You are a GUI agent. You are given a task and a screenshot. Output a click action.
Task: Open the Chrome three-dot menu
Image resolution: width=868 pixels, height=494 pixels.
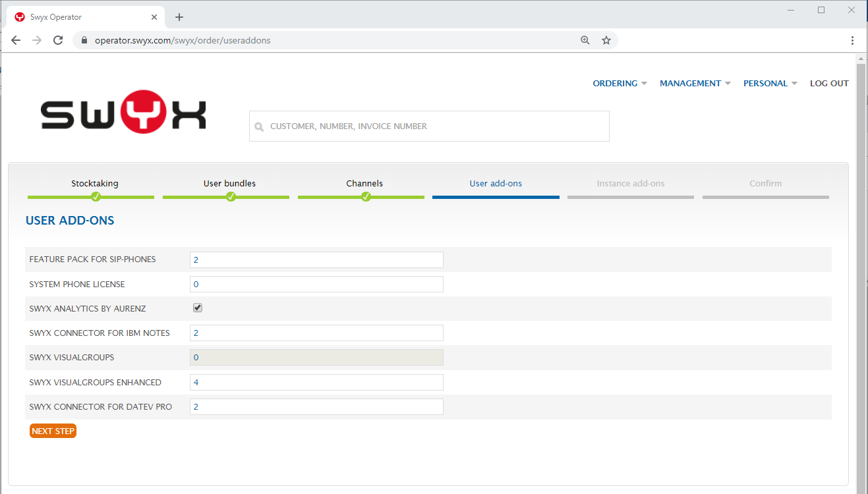click(853, 40)
